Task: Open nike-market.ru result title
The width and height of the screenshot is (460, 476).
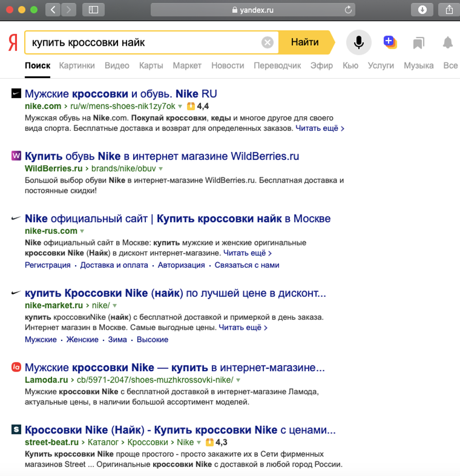Action: pyautogui.click(x=175, y=293)
